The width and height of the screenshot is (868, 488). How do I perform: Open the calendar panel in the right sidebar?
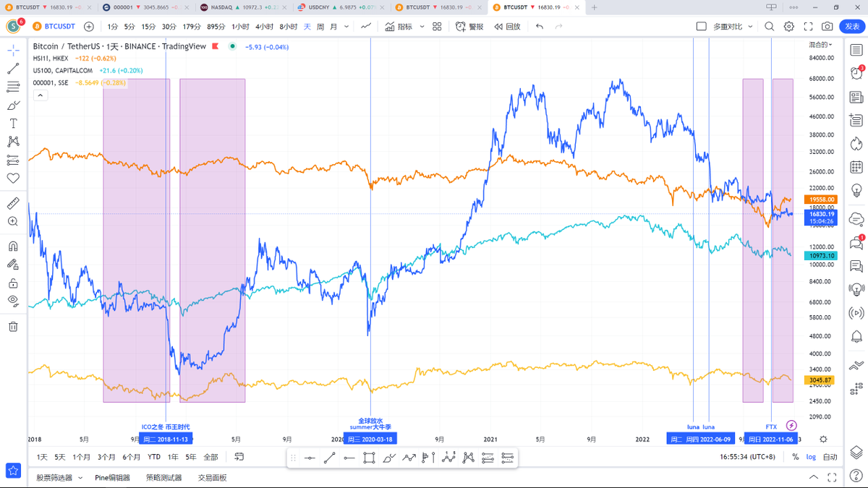856,166
